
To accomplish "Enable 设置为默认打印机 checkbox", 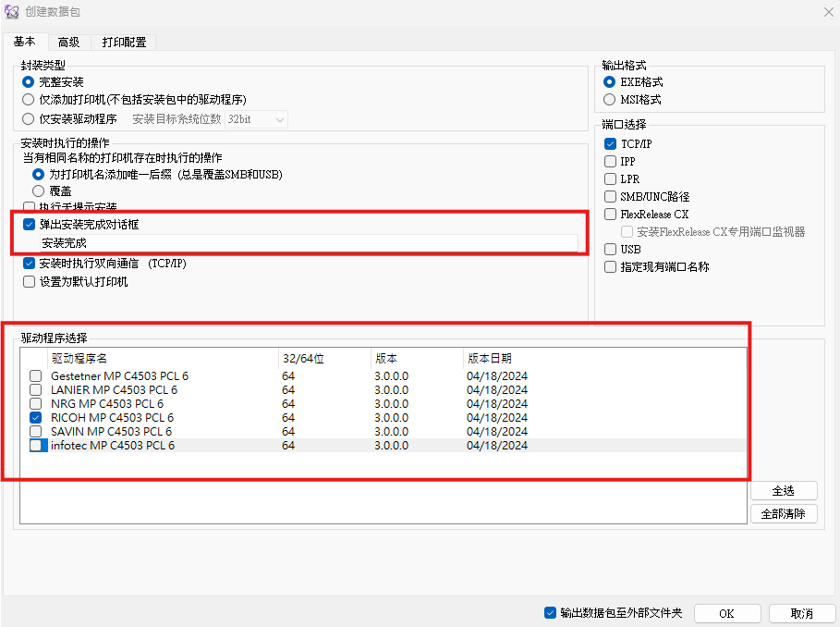I will point(30,282).
